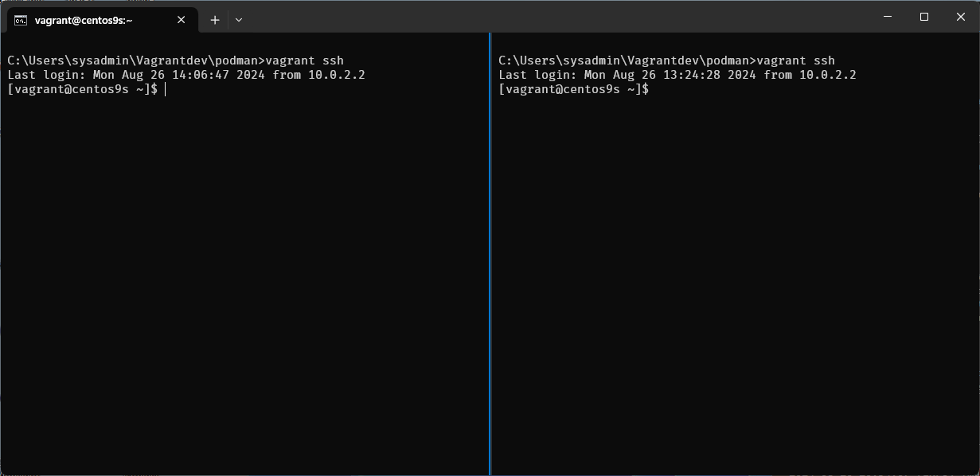Close the vagrant@centos9s tab
980x476 pixels.
pyautogui.click(x=182, y=21)
